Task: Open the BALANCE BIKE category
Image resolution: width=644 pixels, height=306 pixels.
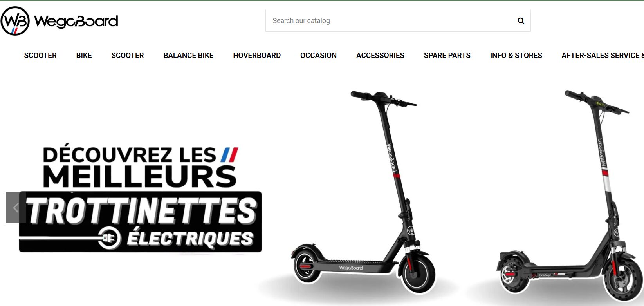Action: click(188, 55)
